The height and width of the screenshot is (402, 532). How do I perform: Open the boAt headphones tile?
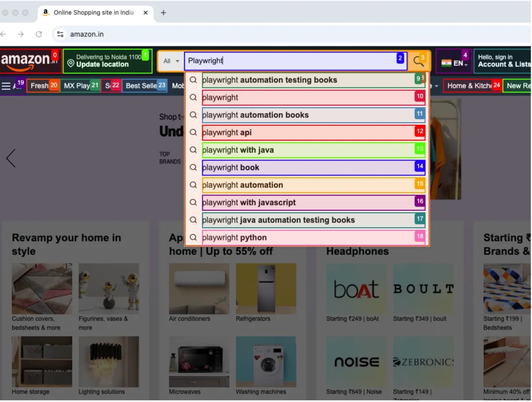(x=357, y=289)
